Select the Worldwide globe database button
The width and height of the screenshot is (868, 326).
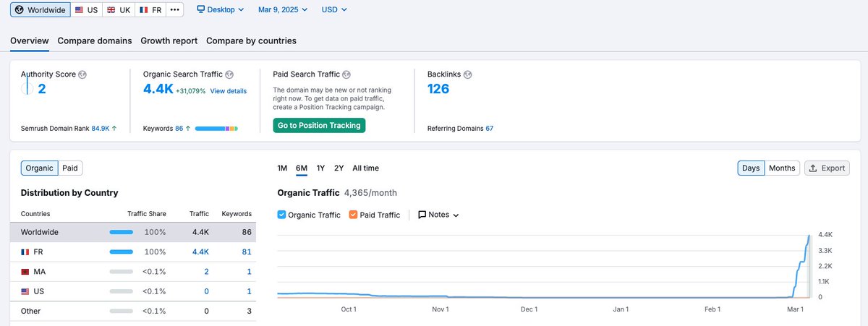41,10
